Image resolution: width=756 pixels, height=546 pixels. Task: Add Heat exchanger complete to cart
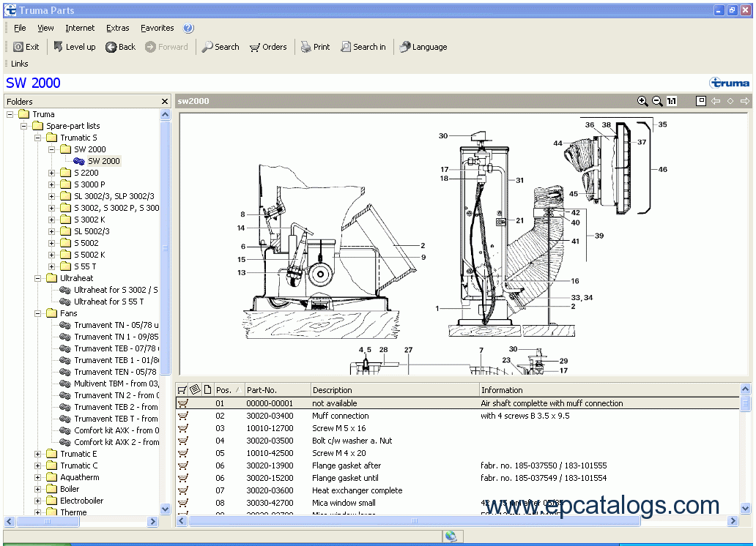pyautogui.click(x=182, y=491)
